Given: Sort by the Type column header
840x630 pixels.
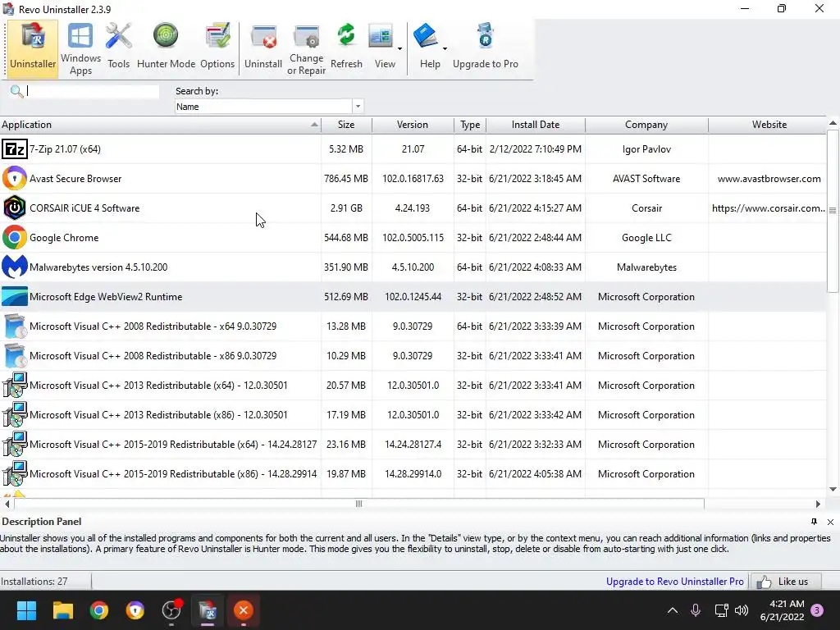Looking at the screenshot, I should 470,125.
